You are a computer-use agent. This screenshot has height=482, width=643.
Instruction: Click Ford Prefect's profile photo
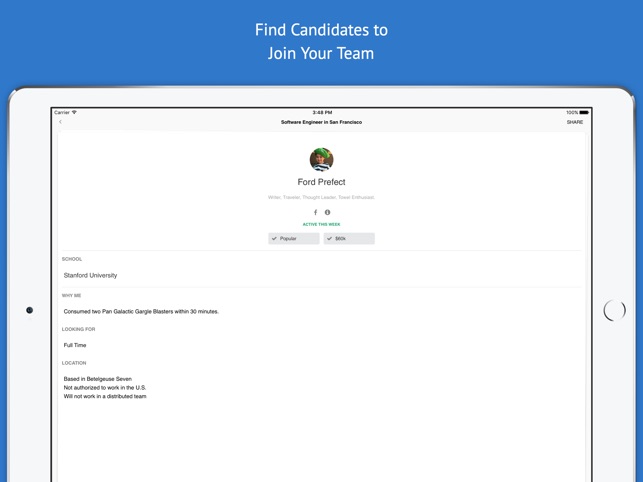pos(321,159)
